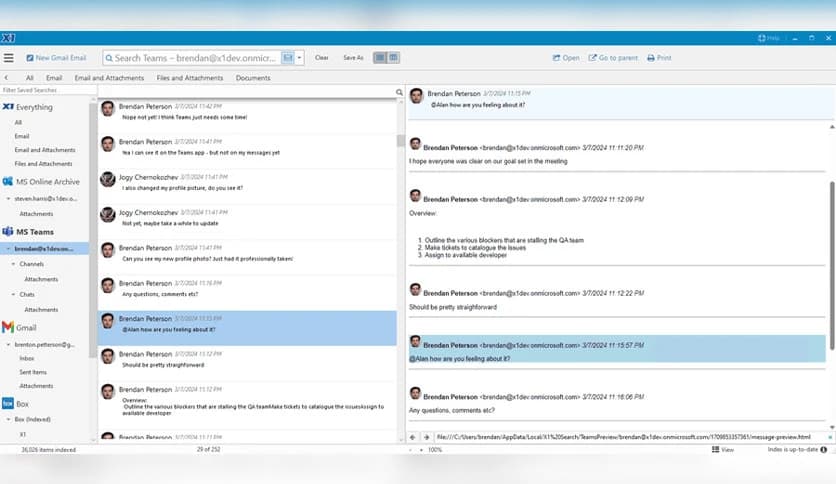Open Gmail Sent Items folder

33,372
